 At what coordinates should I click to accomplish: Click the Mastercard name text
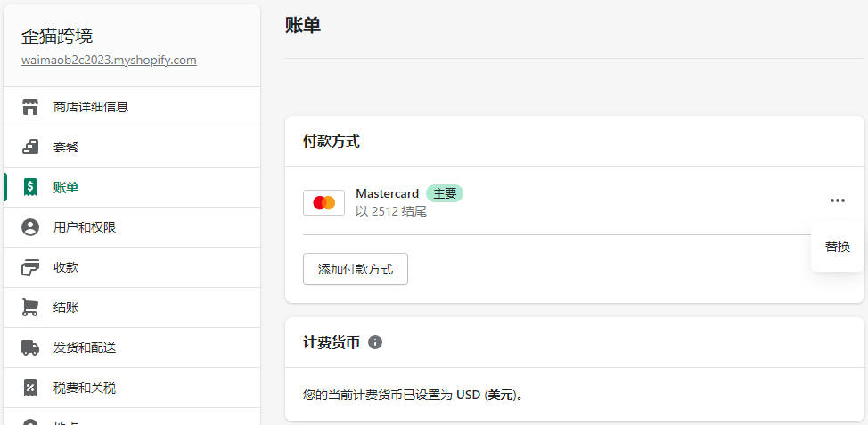388,193
